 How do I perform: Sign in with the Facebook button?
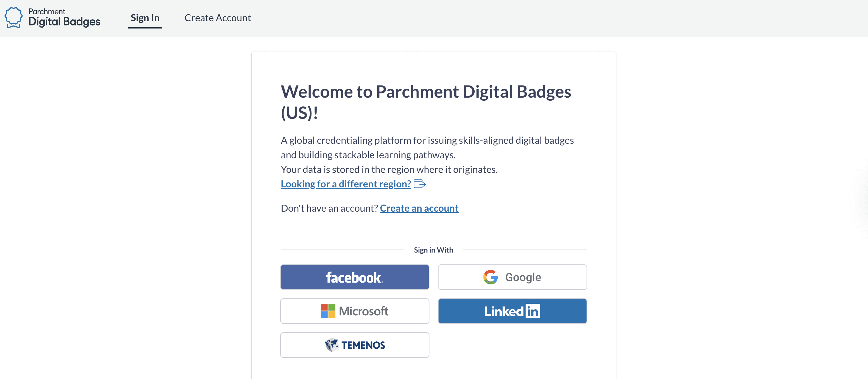[x=355, y=277]
